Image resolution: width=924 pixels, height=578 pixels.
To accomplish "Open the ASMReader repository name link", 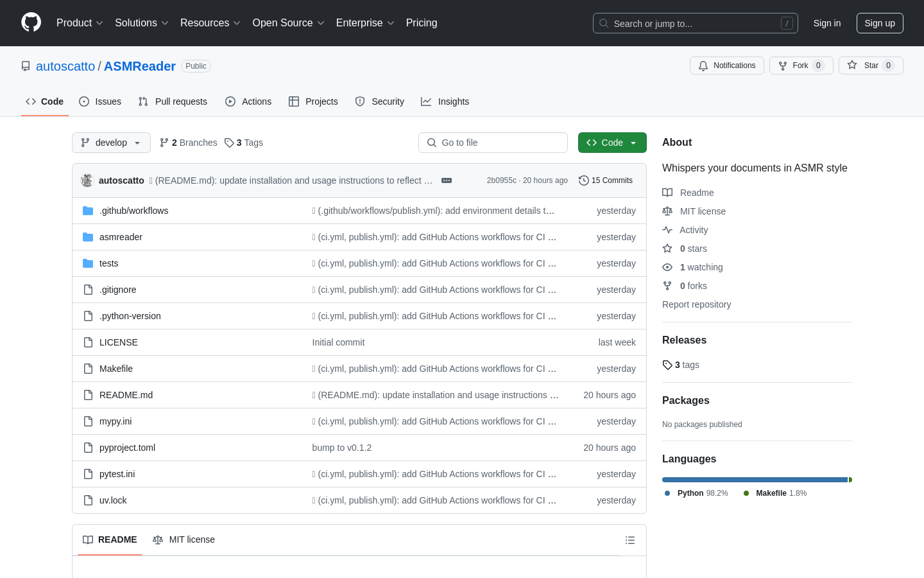I will (x=140, y=66).
